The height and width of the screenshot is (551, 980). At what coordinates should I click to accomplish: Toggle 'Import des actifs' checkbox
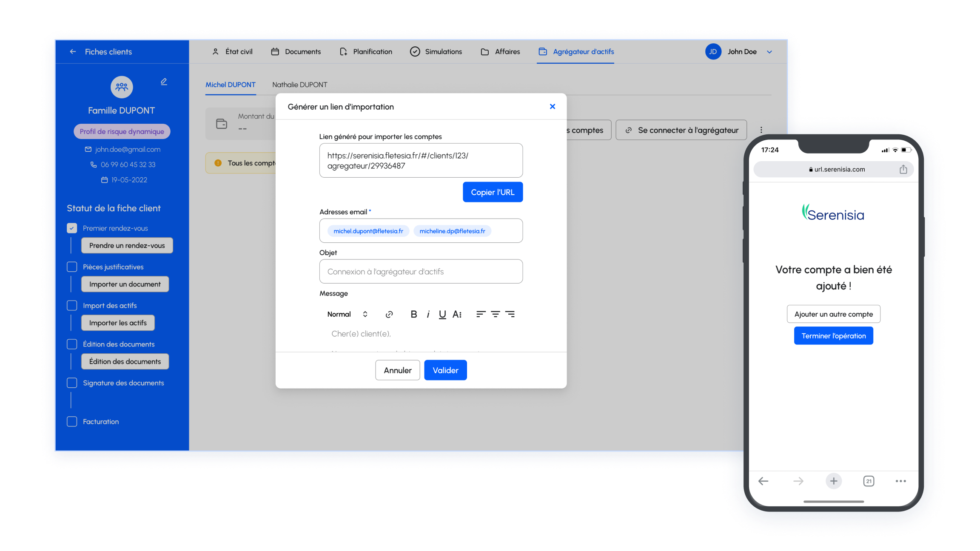[x=71, y=305]
